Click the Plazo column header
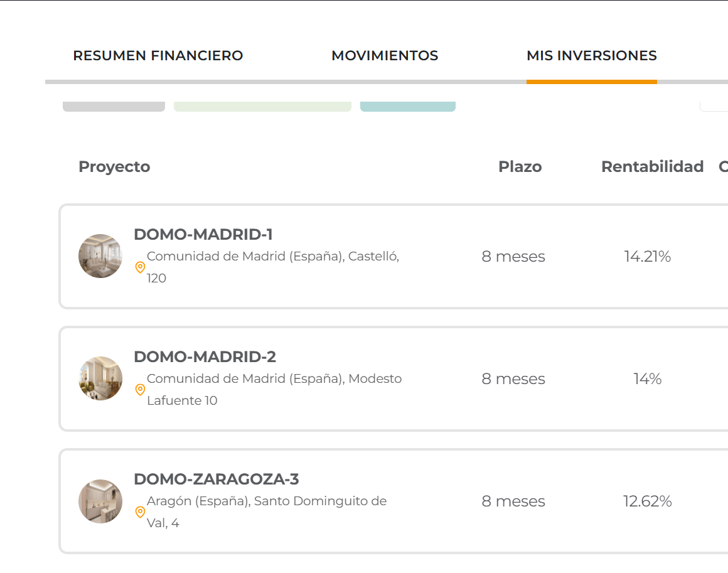Viewport: 728px width, 573px height. click(520, 167)
